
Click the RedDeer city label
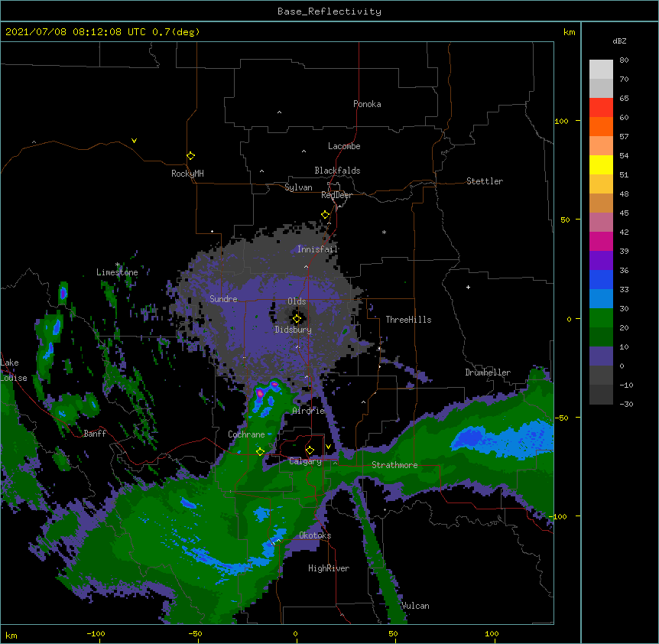336,195
